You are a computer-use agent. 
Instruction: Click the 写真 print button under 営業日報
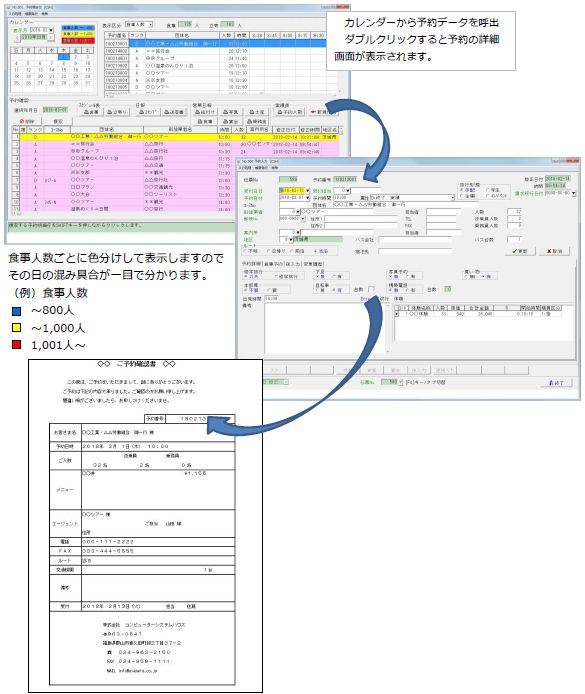231,112
